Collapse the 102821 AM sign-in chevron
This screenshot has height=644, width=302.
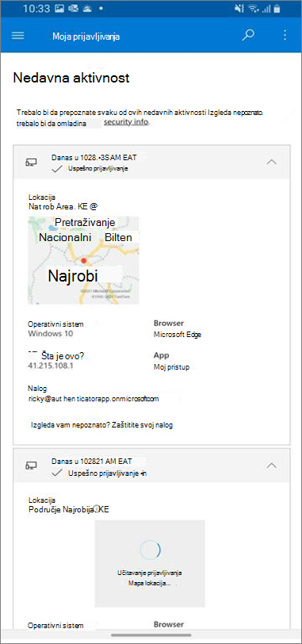click(271, 466)
